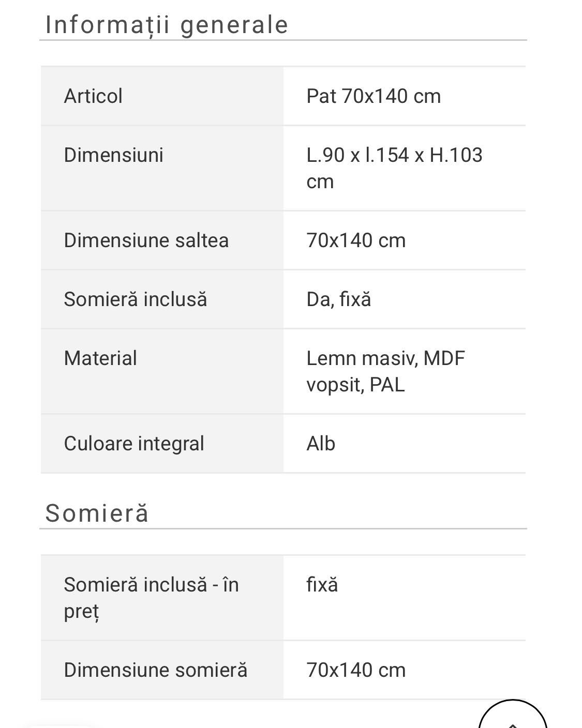Viewport: 582px width, 728px height.
Task: Click the Pat 70x140 cm value
Action: [374, 96]
